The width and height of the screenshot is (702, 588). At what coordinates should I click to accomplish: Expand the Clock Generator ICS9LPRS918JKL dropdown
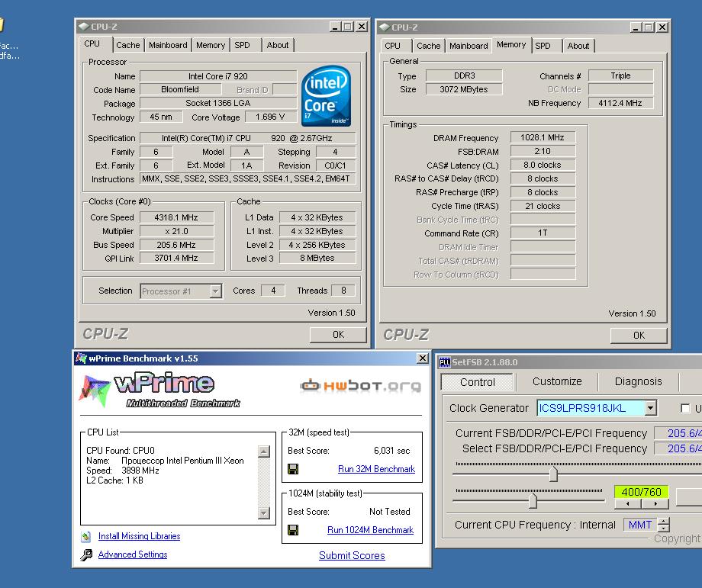651,408
